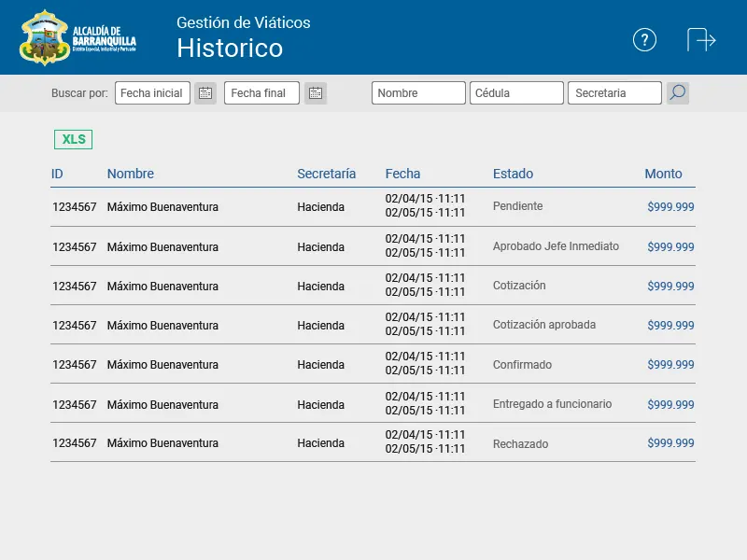This screenshot has height=560, width=747.
Task: Click $999.999 amount in Pendiente row
Action: [x=670, y=206]
